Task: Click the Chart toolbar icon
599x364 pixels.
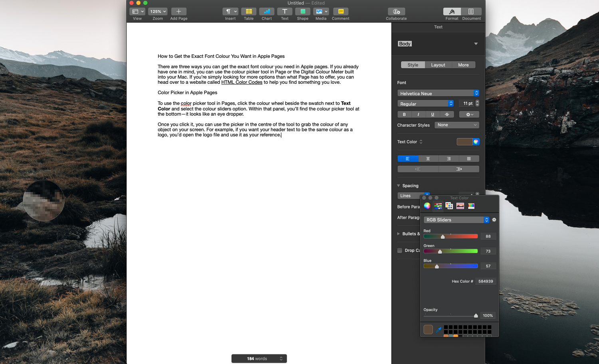Action: [x=266, y=12]
